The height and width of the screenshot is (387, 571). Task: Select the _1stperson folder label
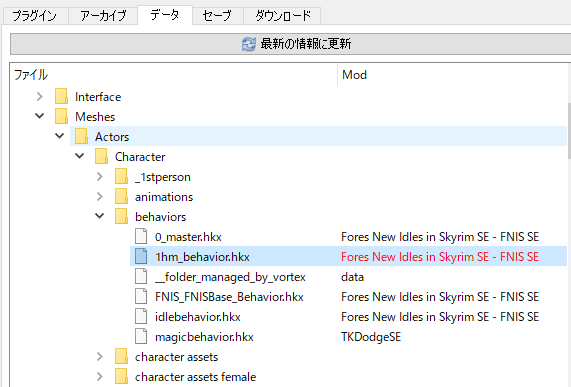pyautogui.click(x=163, y=177)
